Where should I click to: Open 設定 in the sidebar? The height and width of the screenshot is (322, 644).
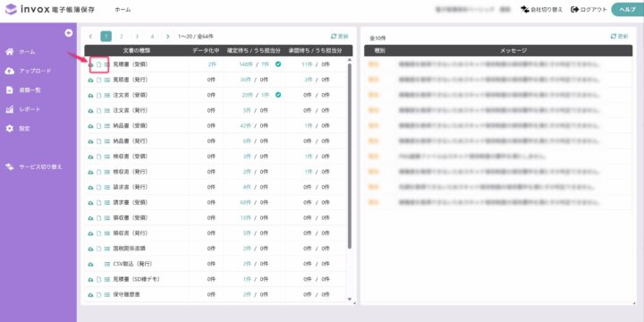pyautogui.click(x=18, y=129)
